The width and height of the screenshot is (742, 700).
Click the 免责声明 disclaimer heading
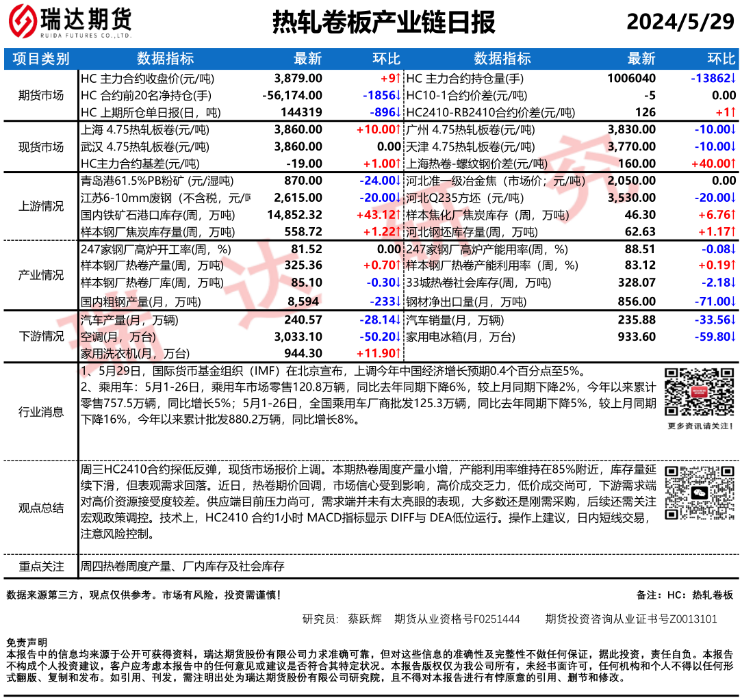(x=27, y=643)
